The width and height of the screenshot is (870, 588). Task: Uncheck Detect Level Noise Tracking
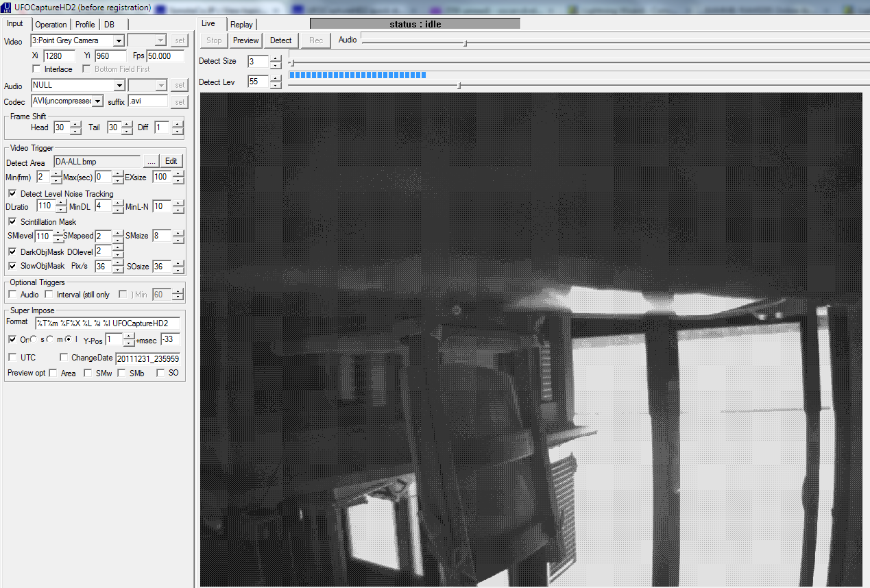pyautogui.click(x=12, y=193)
